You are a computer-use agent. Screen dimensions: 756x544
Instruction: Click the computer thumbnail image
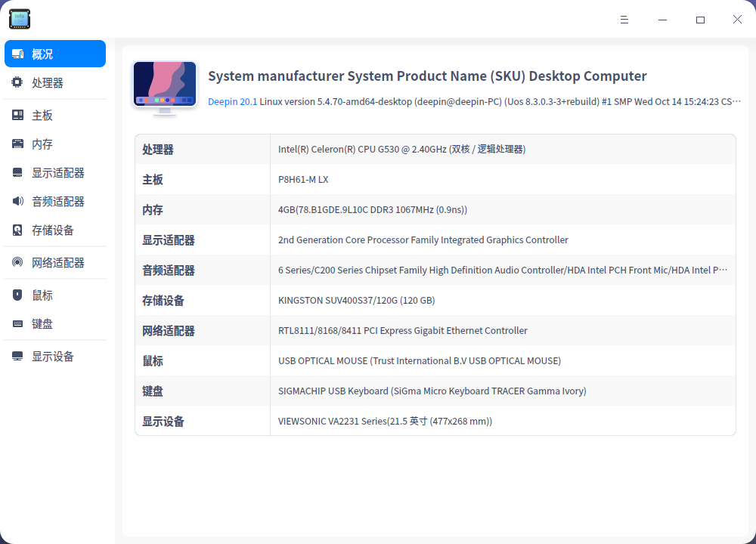point(165,88)
